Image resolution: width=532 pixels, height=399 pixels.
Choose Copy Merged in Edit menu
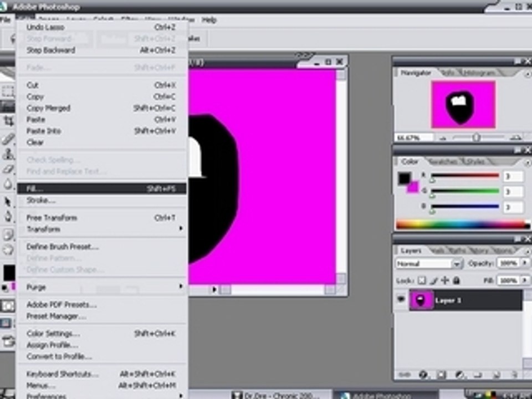(x=102, y=108)
